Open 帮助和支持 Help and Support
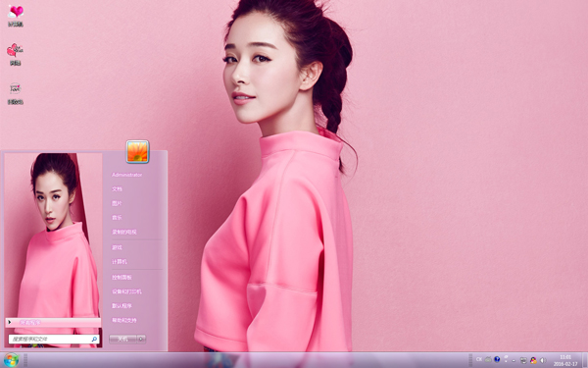This screenshot has height=368, width=588. pos(124,320)
